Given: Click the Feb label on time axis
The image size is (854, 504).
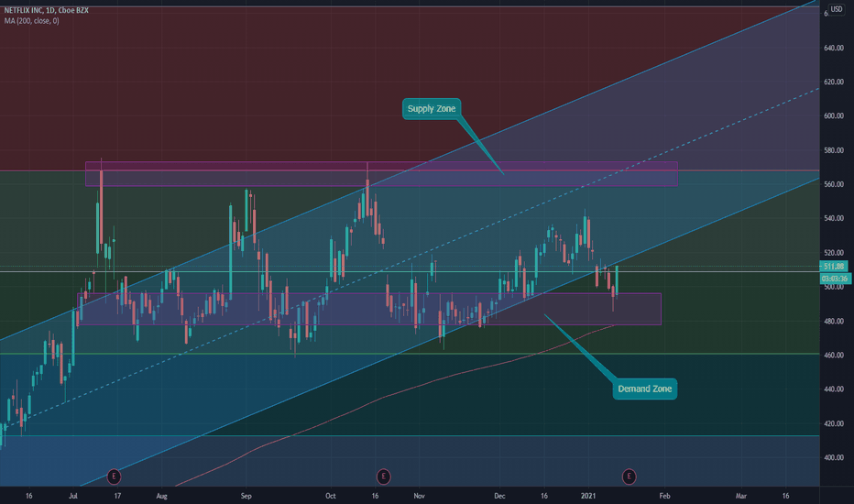Looking at the screenshot, I should tap(664, 496).
